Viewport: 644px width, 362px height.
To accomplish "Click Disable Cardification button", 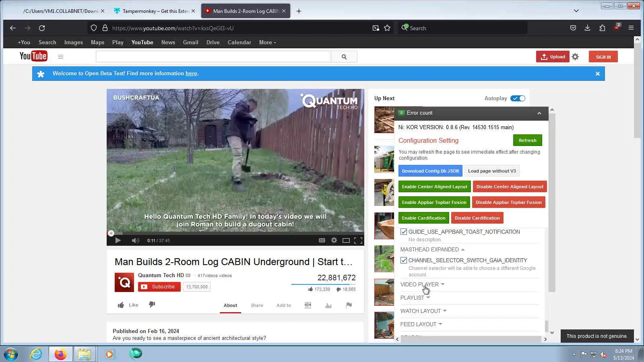I will 477,218.
